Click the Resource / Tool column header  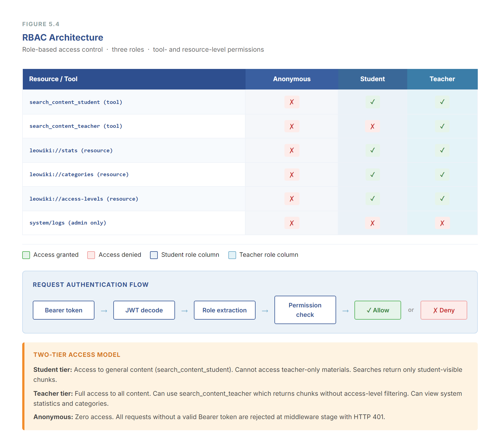click(x=134, y=79)
